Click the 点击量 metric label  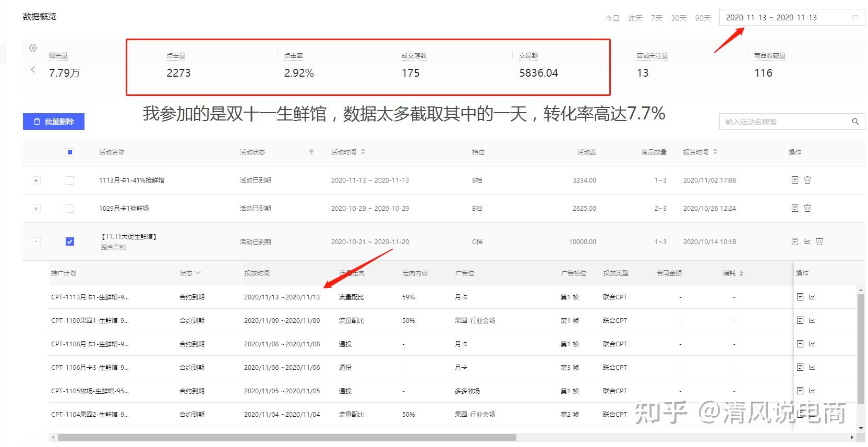pyautogui.click(x=176, y=55)
